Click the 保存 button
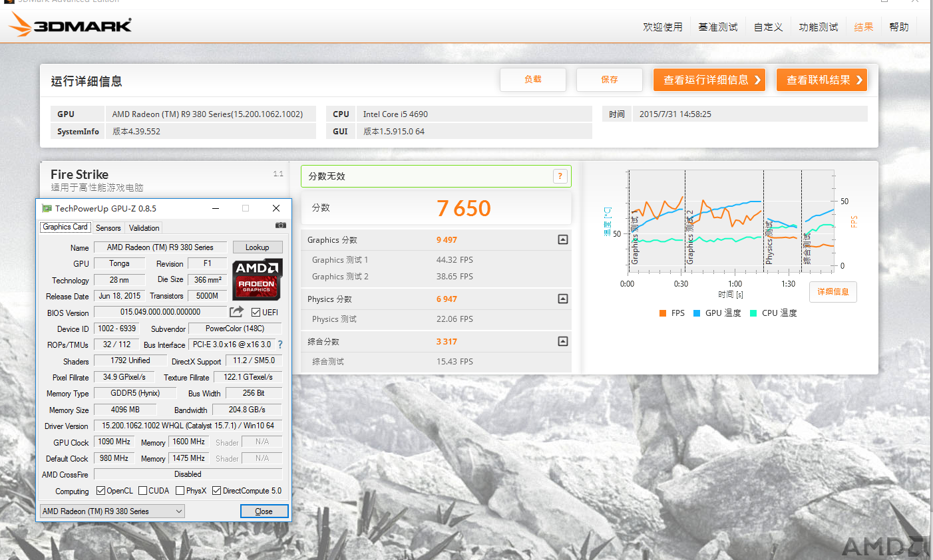Image resolution: width=933 pixels, height=560 pixels. 610,79
